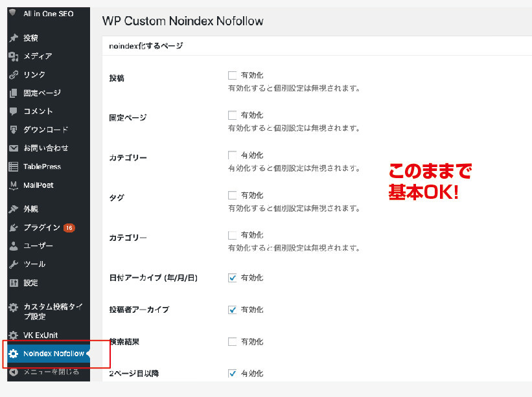532x397 pixels.
Task: Click the user icon beside ユーザー
Action: pyautogui.click(x=13, y=246)
